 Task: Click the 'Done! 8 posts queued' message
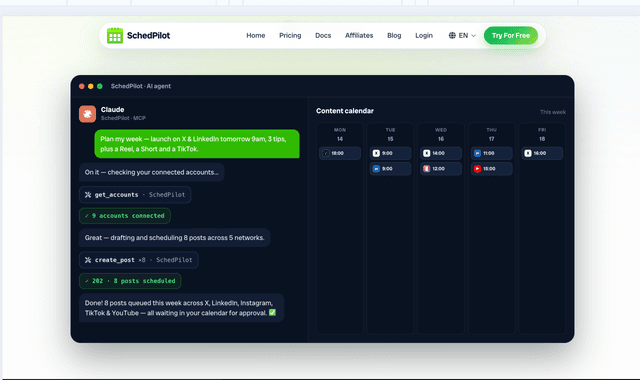coord(181,308)
